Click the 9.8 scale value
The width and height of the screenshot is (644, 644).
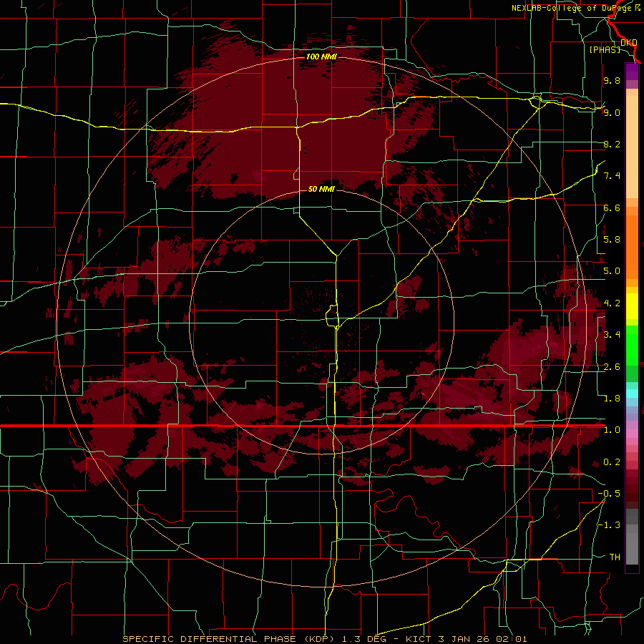(x=612, y=80)
